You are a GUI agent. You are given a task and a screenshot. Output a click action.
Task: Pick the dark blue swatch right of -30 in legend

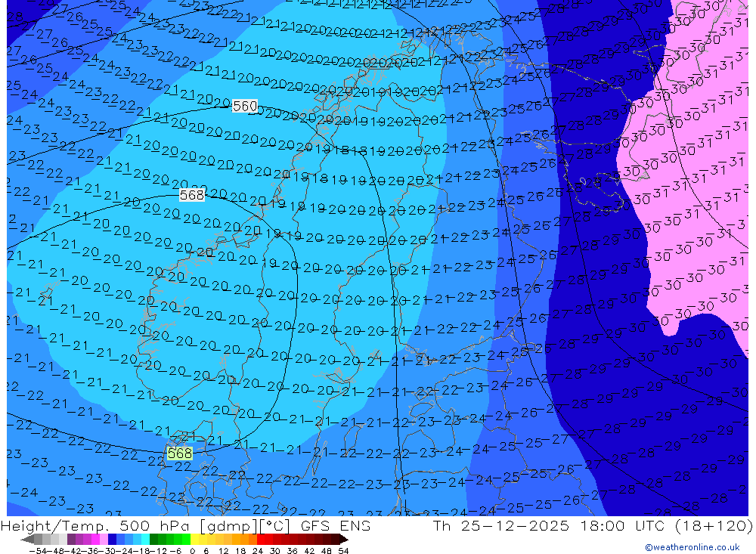pos(112,539)
